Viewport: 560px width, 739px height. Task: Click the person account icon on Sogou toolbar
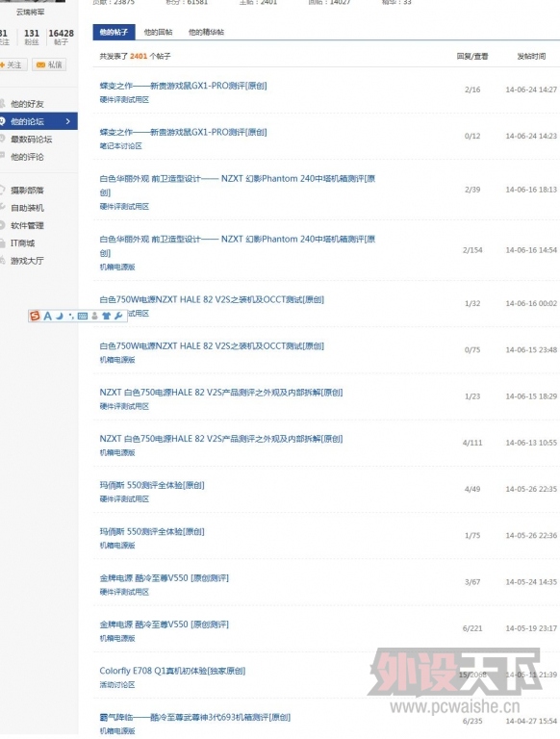[x=94, y=316]
